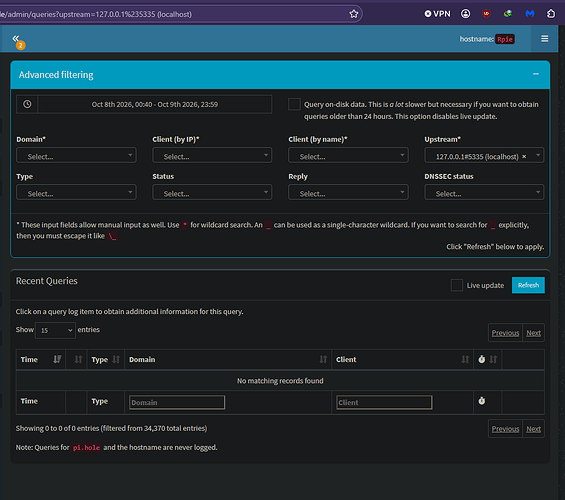565x500 pixels.
Task: Open the browser profile account icon
Action: [x=466, y=14]
